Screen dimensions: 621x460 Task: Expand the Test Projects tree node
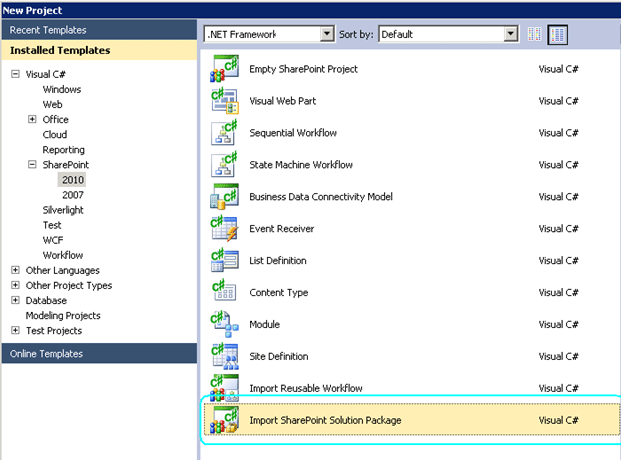pos(15,330)
